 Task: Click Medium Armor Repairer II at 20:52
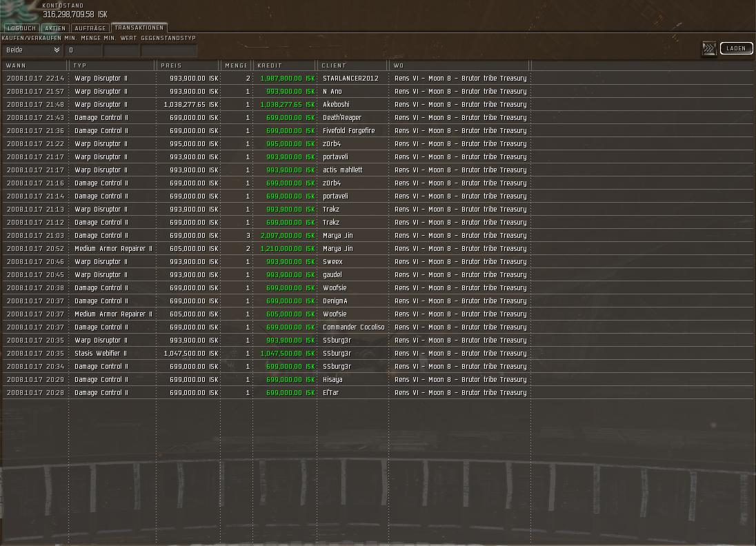point(113,249)
